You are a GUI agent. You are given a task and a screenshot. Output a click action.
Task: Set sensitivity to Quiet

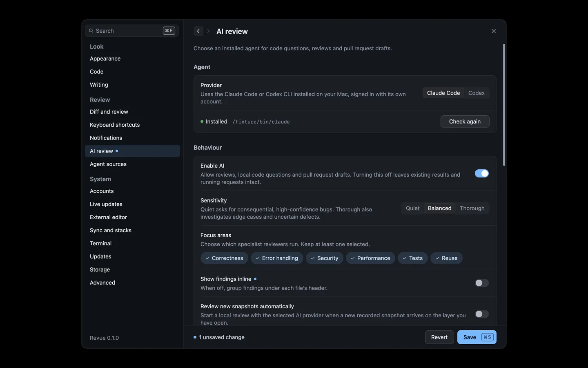click(412, 208)
